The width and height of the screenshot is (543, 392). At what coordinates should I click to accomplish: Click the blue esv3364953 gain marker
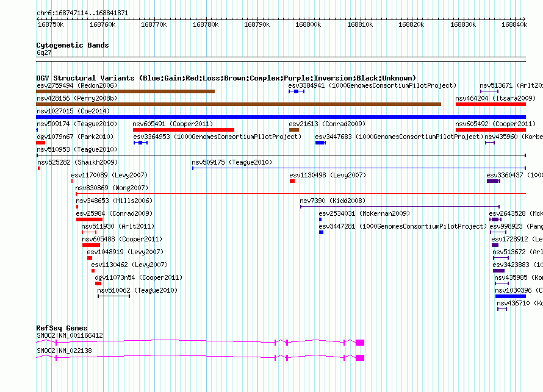coord(140,143)
